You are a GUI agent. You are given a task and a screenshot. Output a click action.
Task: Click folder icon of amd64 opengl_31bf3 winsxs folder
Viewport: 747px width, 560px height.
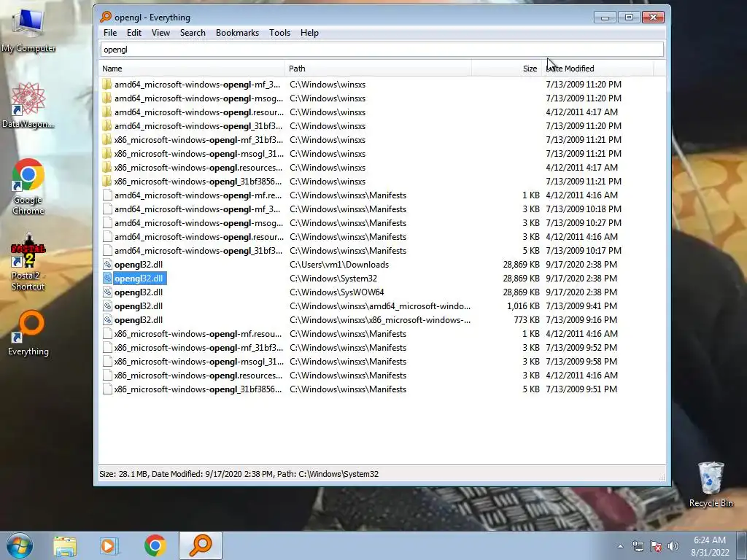tap(107, 126)
